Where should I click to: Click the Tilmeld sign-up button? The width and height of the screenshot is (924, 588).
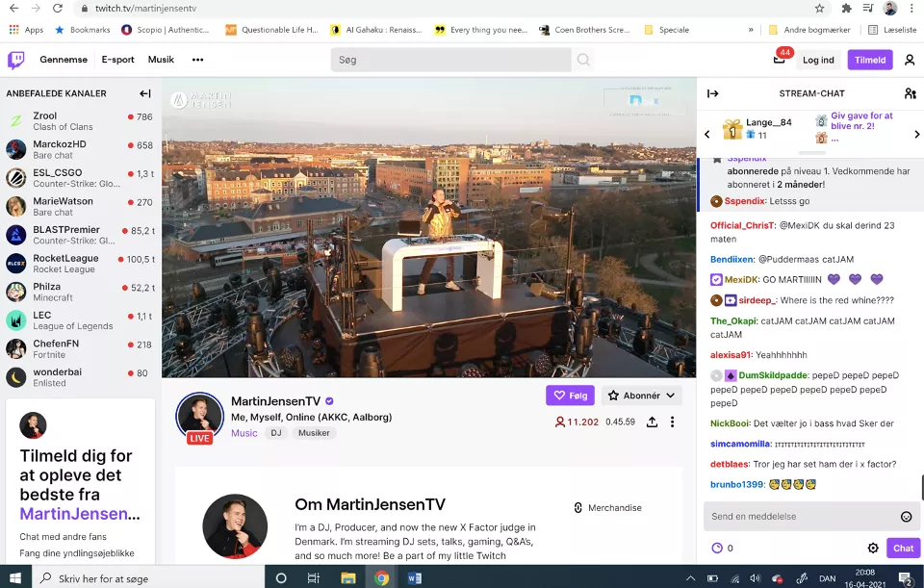[869, 60]
